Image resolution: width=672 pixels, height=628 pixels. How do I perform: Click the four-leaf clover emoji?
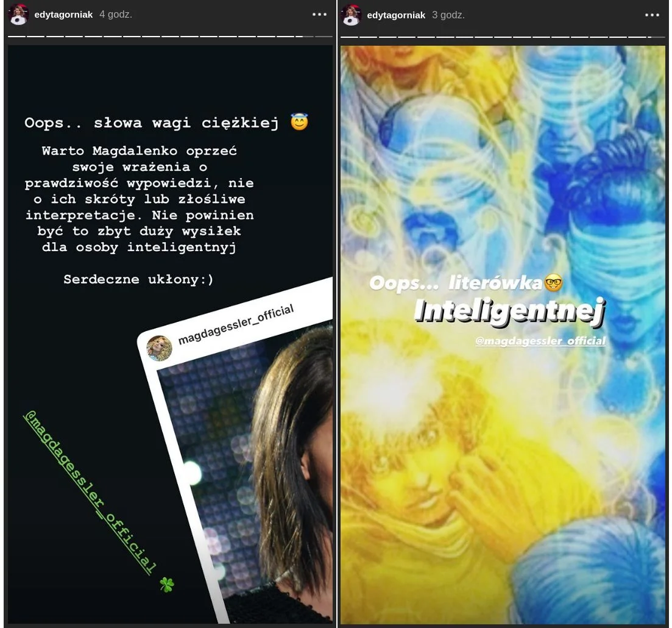coord(167,584)
